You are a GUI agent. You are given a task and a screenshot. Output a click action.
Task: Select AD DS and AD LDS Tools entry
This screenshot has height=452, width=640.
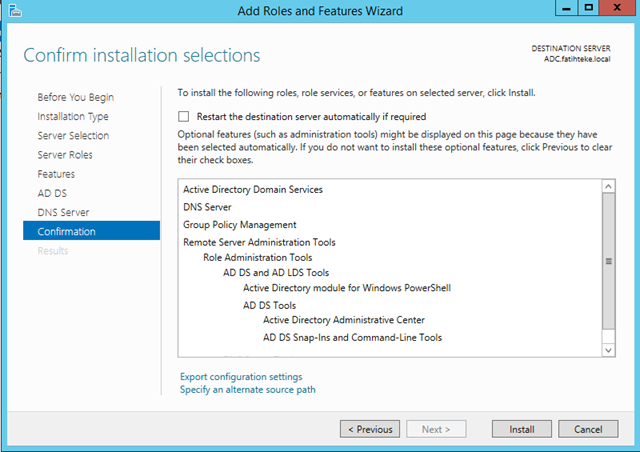pyautogui.click(x=276, y=272)
